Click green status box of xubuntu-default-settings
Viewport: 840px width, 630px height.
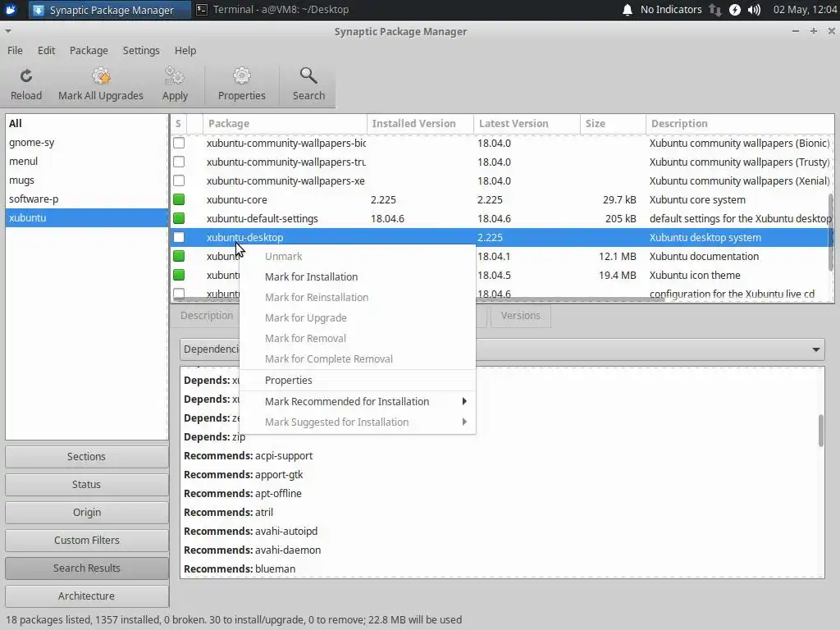[179, 218]
